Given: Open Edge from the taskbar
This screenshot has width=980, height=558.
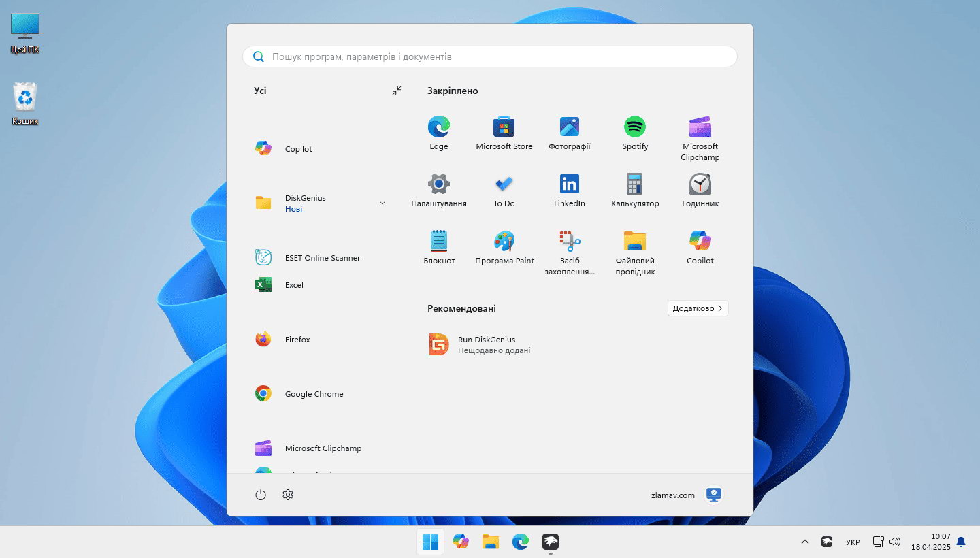Looking at the screenshot, I should point(521,542).
